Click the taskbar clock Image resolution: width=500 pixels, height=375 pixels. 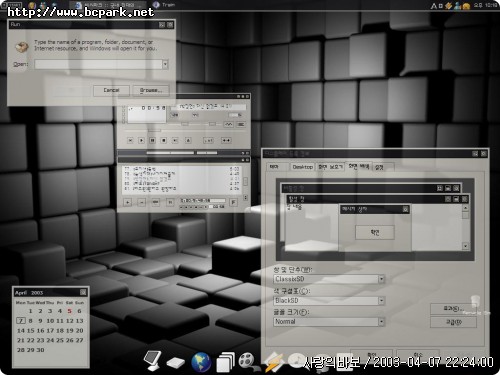486,5
